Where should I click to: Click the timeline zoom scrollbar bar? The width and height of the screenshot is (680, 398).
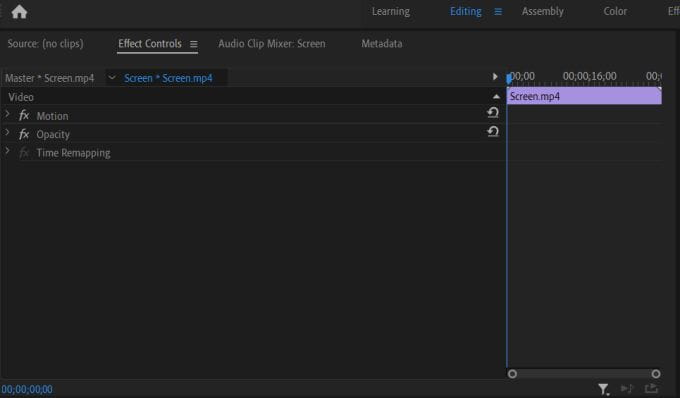(584, 374)
